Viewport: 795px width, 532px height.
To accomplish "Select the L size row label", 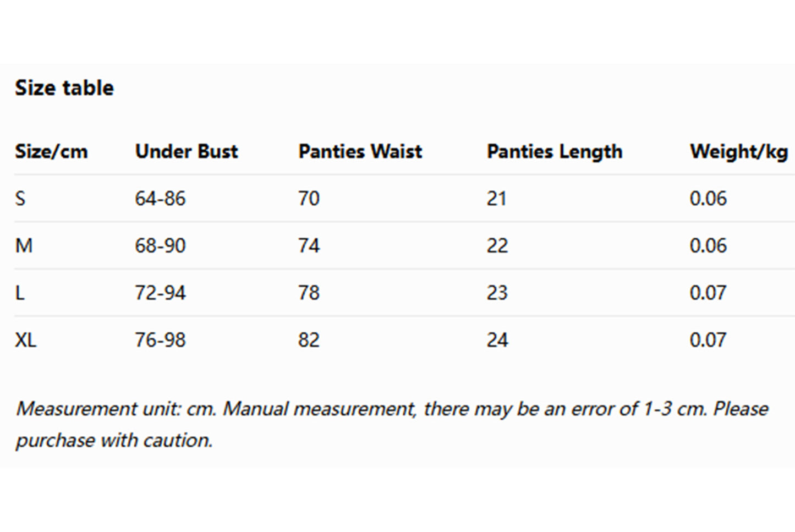I will click(20, 293).
